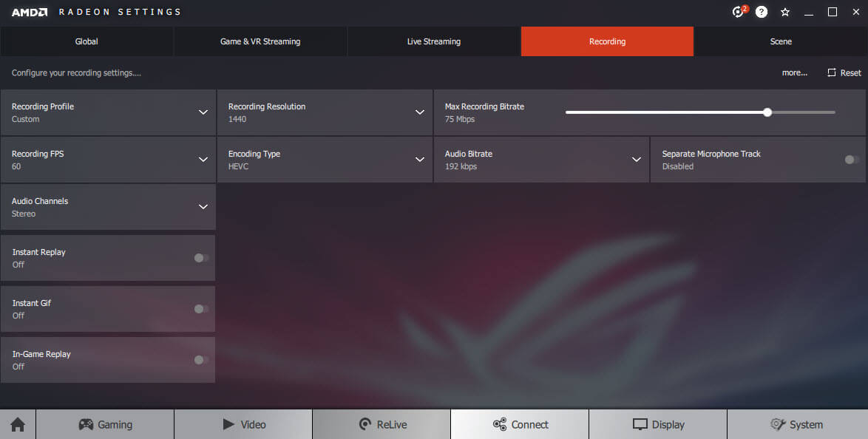The image size is (868, 439).
Task: Click the Gaming controller icon
Action: [86, 425]
